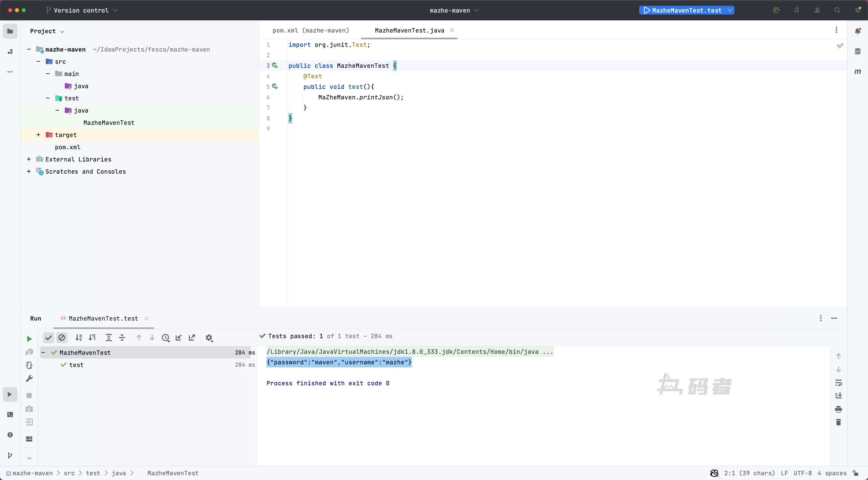This screenshot has width=868, height=480.
Task: Click UTF-8 encoding in status bar
Action: 803,473
